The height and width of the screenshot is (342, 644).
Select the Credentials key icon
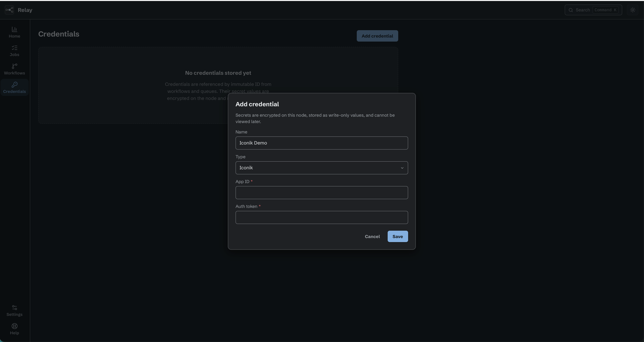(14, 85)
